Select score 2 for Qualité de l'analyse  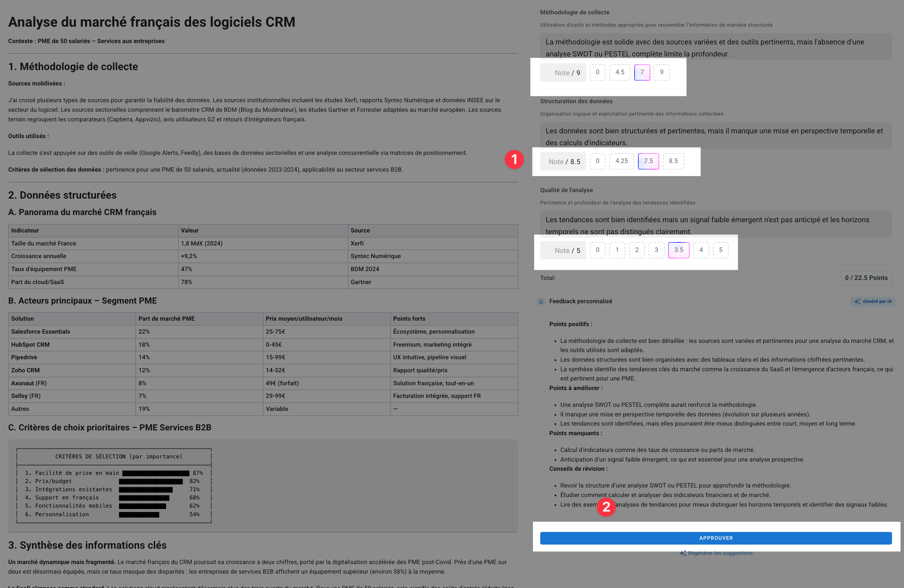[x=637, y=250]
